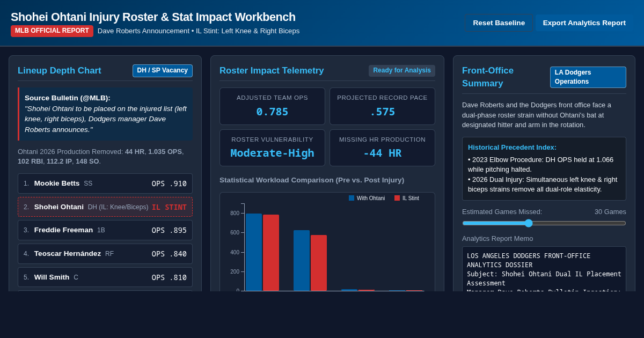Select Freddie Freeman lineup row
644x338 pixels.
(105, 230)
